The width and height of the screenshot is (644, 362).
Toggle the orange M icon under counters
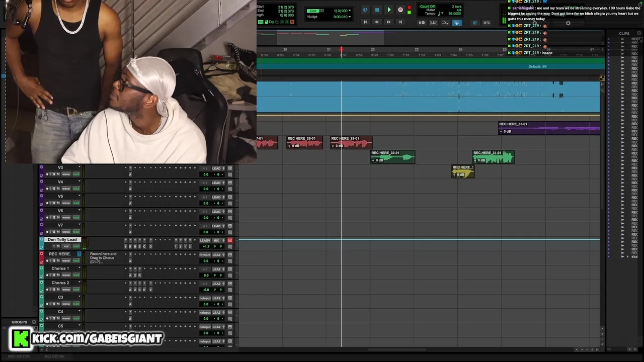(x=292, y=22)
